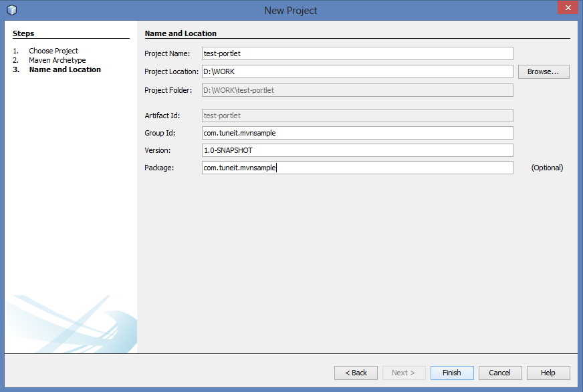Click the Project Name text field

358,53
